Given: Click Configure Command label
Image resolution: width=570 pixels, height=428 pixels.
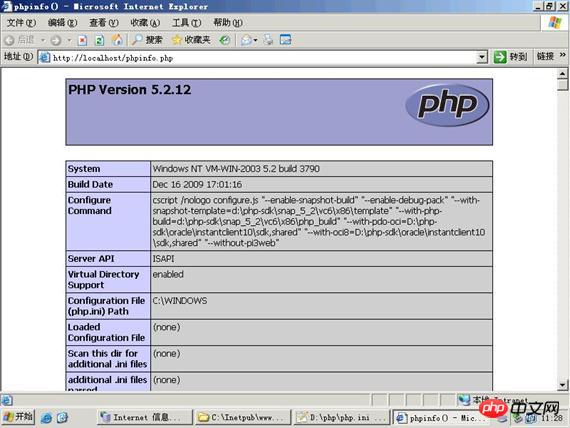Looking at the screenshot, I should (x=89, y=205).
